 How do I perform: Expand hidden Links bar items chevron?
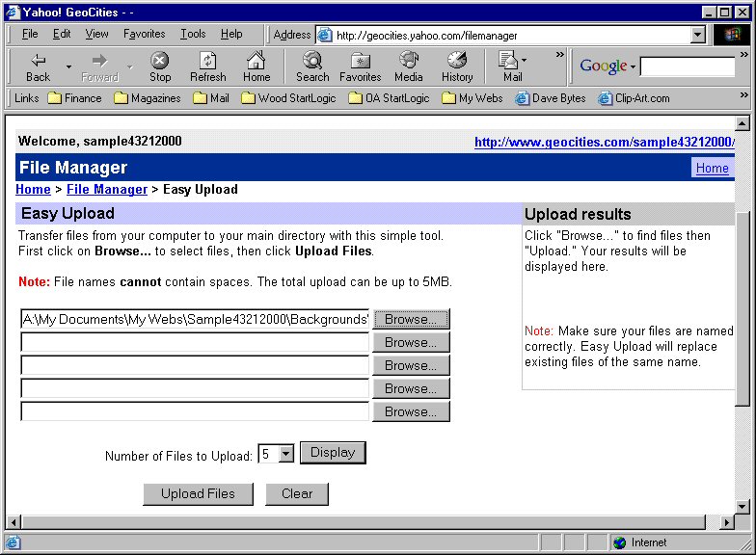pyautogui.click(x=744, y=95)
